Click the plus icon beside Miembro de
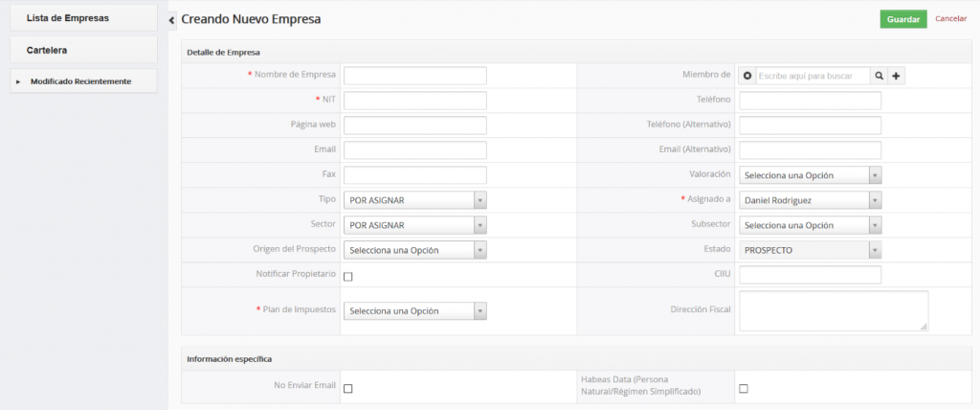 point(897,76)
